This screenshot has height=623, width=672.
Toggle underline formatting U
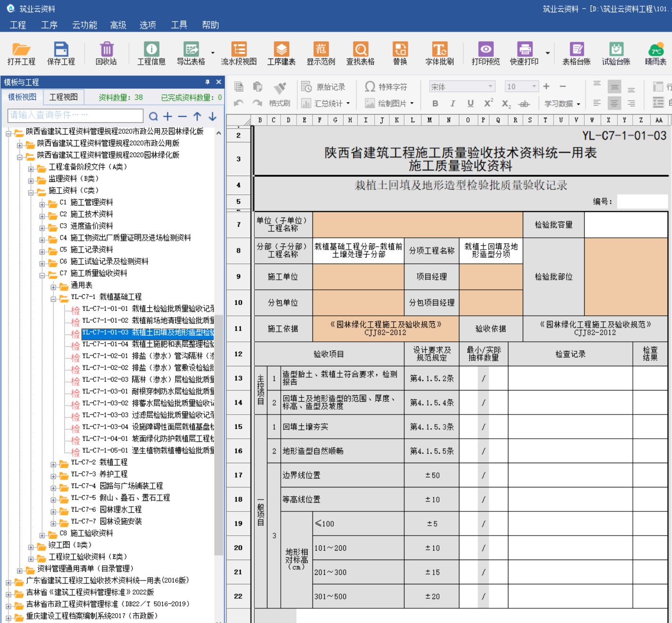point(470,104)
